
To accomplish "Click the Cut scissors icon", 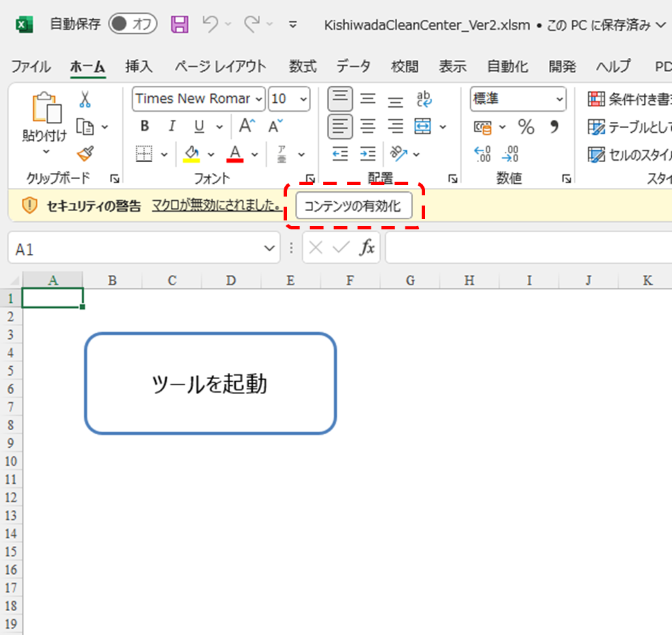I will point(85,100).
